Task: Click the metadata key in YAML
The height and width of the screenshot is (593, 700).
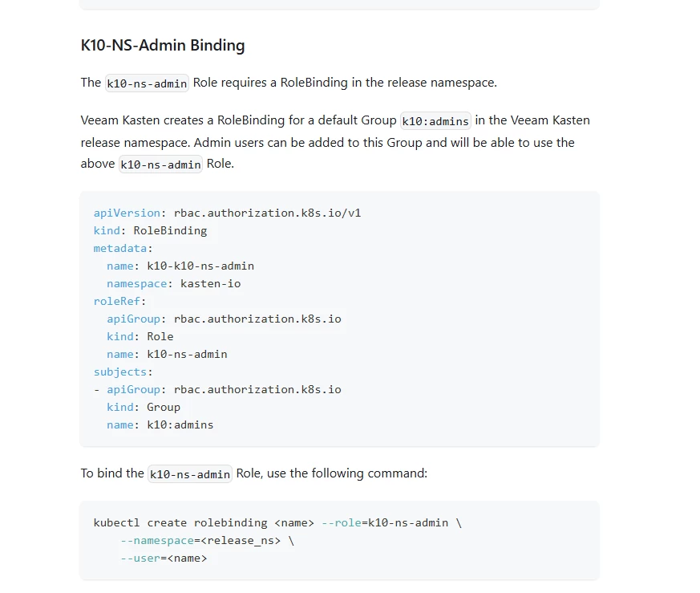Action: point(120,248)
